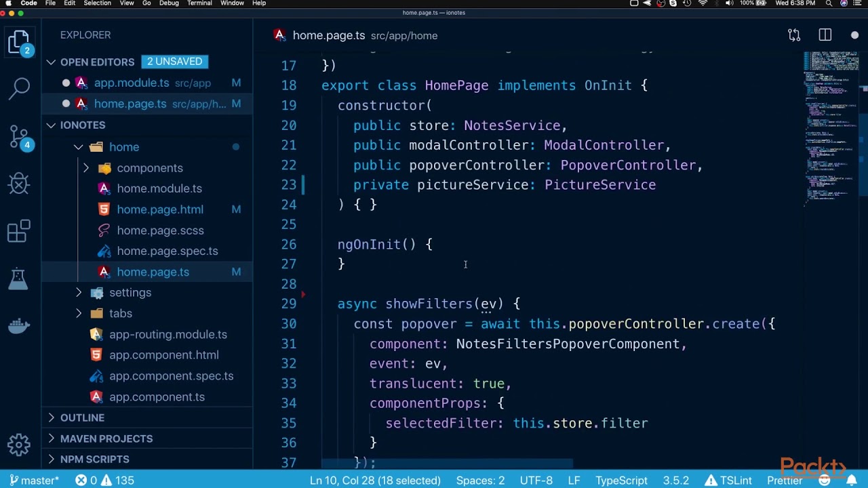Open home.module.ts file
Viewport: 868px width, 488px height.
click(159, 188)
